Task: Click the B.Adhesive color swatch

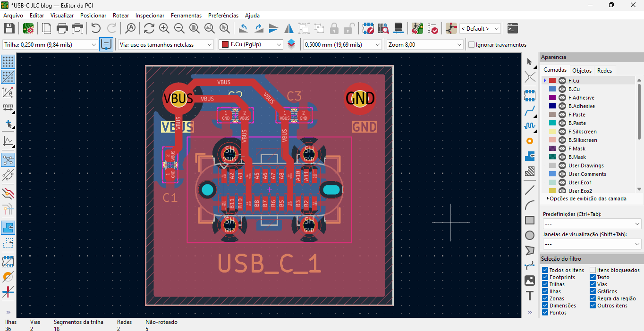Action: [552, 106]
